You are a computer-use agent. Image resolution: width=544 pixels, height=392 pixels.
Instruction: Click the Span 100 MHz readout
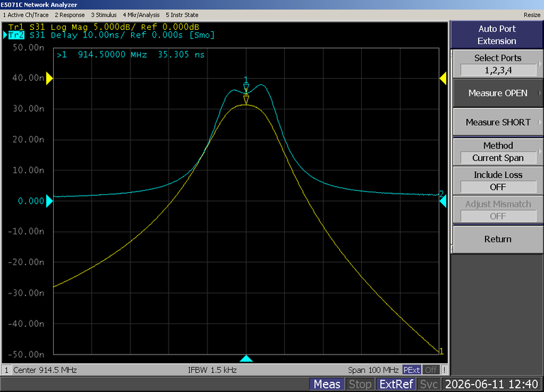[x=373, y=370]
